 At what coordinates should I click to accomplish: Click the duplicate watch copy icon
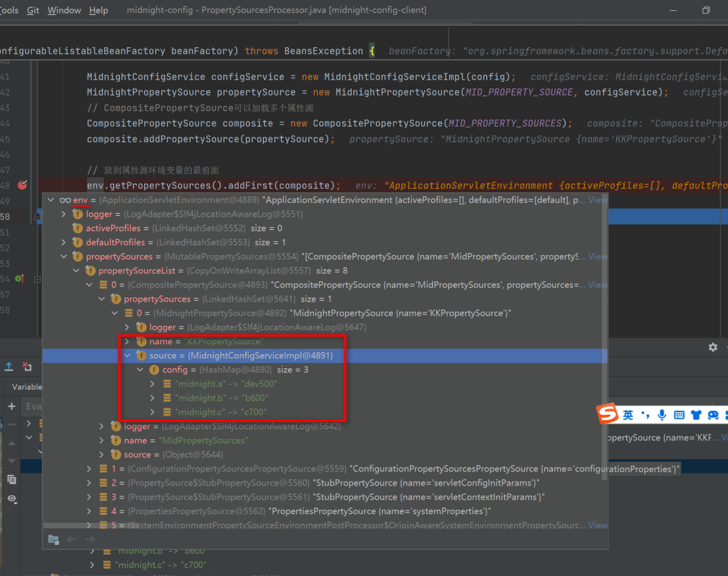pos(11,480)
